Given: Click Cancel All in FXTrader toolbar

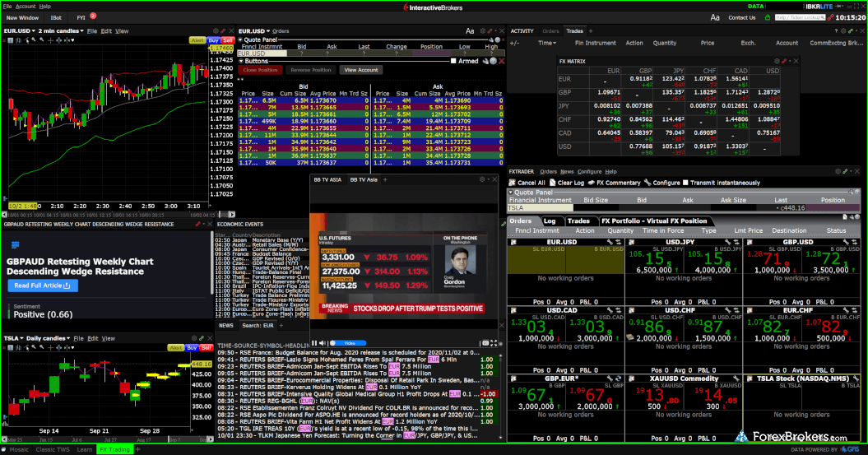Looking at the screenshot, I should click(x=527, y=183).
